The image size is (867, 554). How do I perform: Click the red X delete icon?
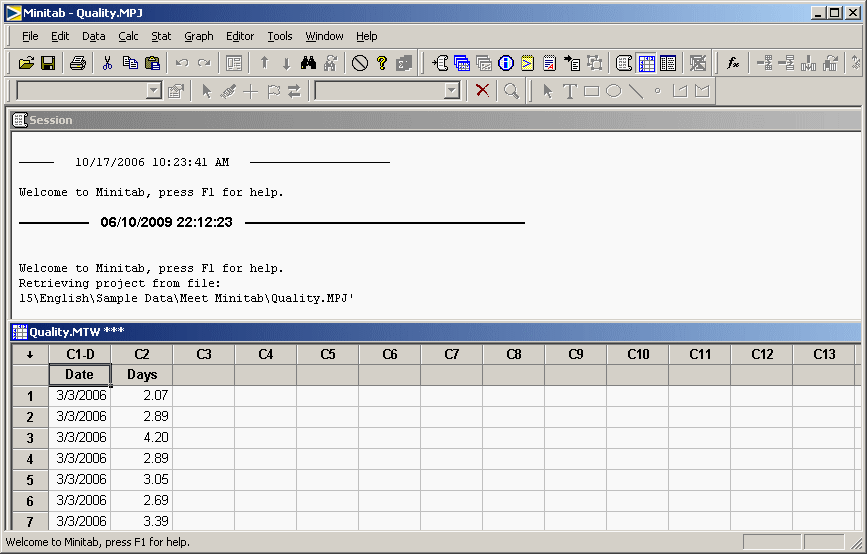click(x=482, y=90)
